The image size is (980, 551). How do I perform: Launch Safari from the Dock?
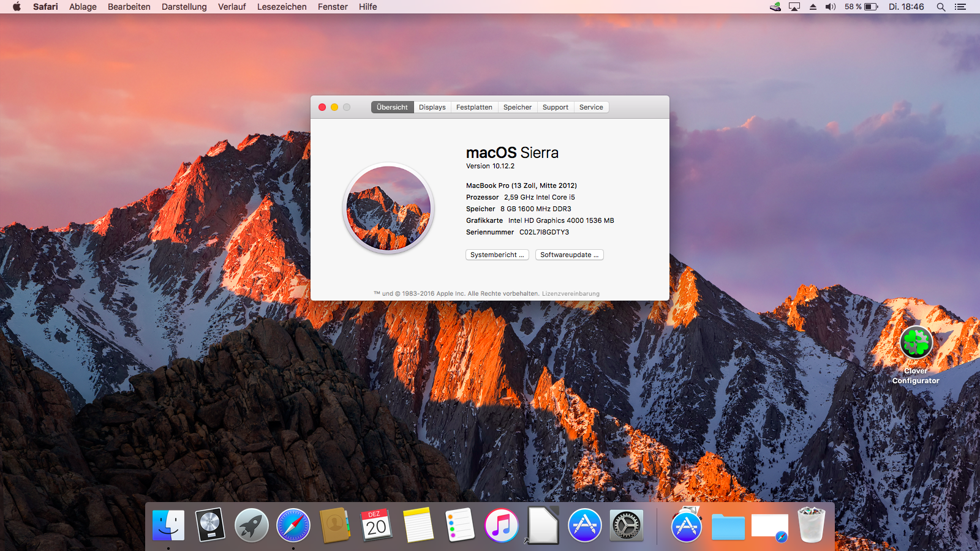click(x=293, y=525)
